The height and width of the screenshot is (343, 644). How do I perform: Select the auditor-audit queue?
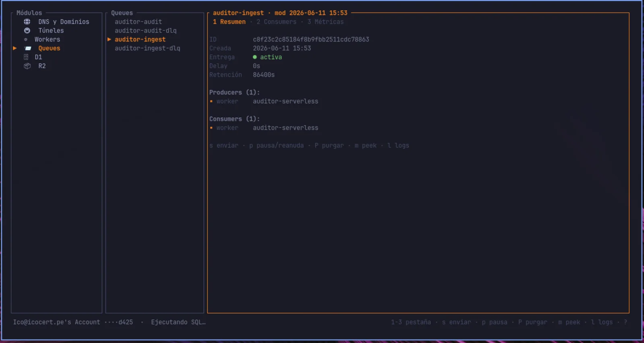pyautogui.click(x=138, y=22)
